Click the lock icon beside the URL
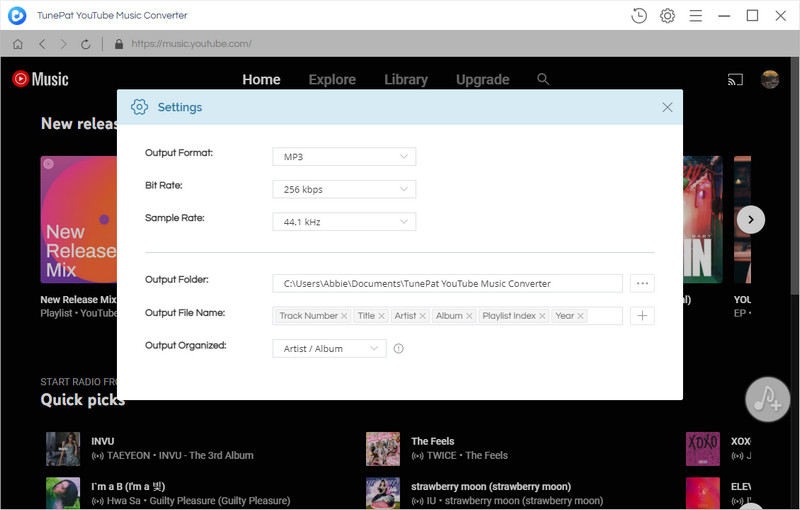This screenshot has width=800, height=510. (x=119, y=44)
